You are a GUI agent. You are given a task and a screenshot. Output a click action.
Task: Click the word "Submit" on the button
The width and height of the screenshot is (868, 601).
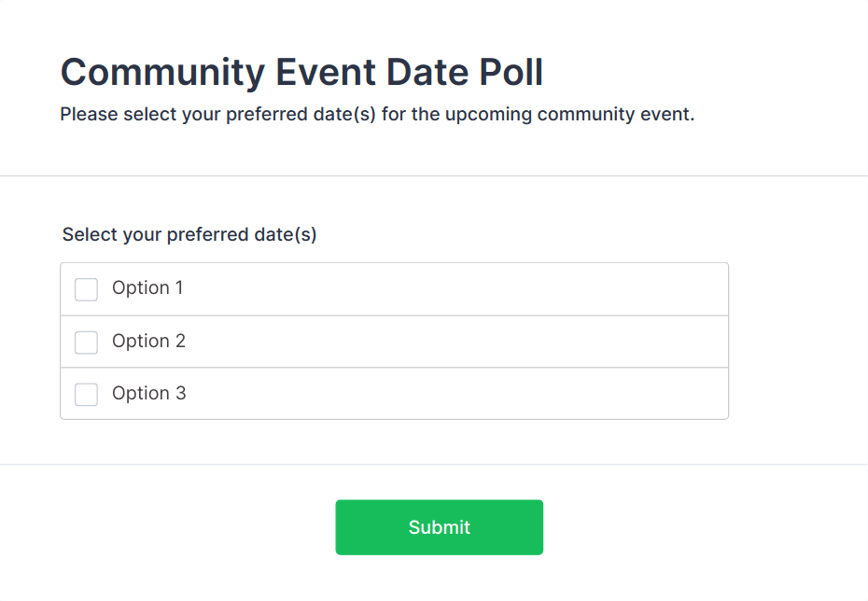click(x=439, y=527)
